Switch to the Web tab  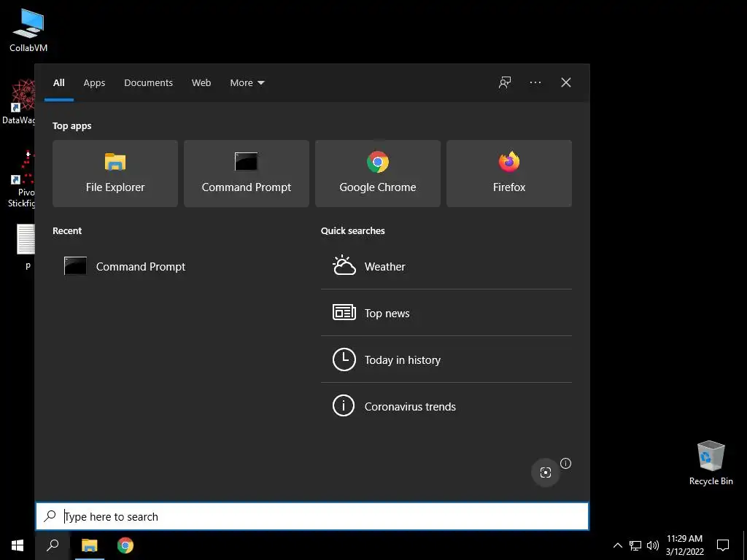coord(201,83)
